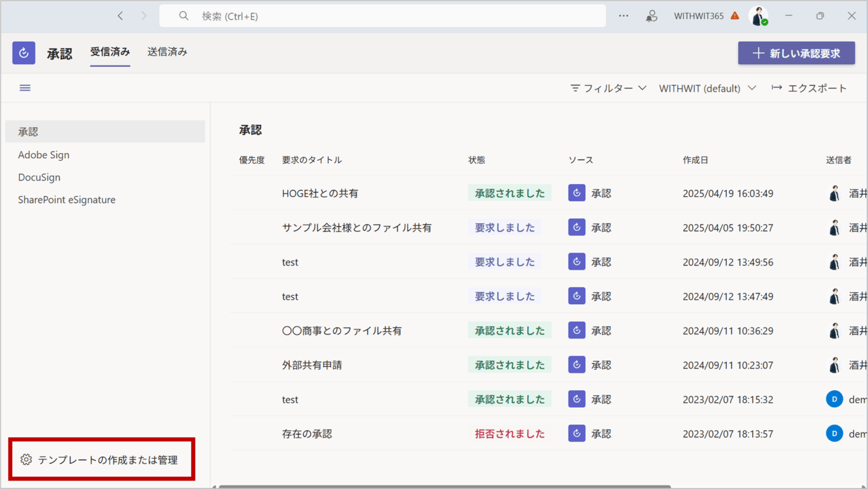Image resolution: width=868 pixels, height=489 pixels.
Task: Select Adobe Sign in the sidebar
Action: [x=44, y=154]
